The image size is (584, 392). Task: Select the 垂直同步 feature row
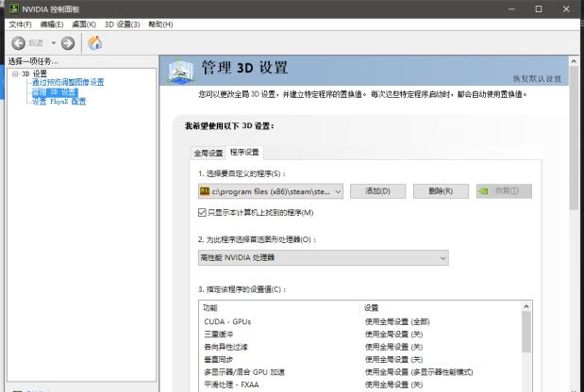point(359,360)
